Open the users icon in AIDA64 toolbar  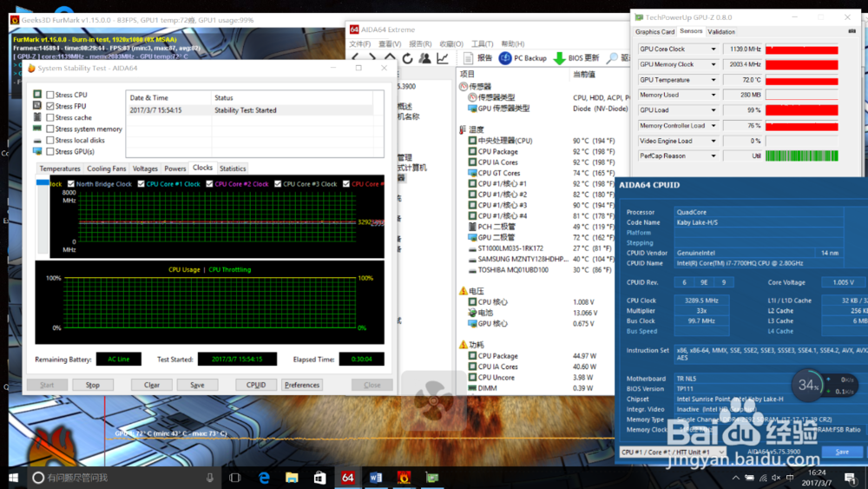(424, 57)
